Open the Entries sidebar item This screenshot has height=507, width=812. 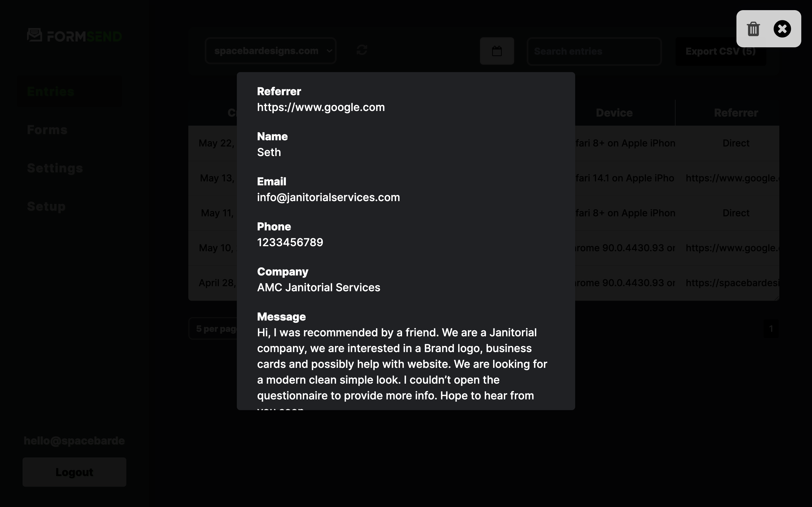tap(50, 92)
